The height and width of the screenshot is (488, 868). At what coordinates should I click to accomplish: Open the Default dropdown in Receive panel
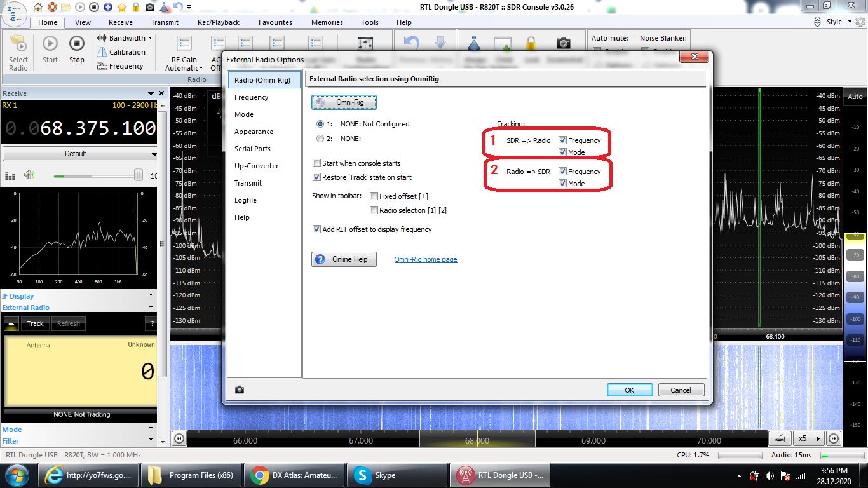(80, 154)
